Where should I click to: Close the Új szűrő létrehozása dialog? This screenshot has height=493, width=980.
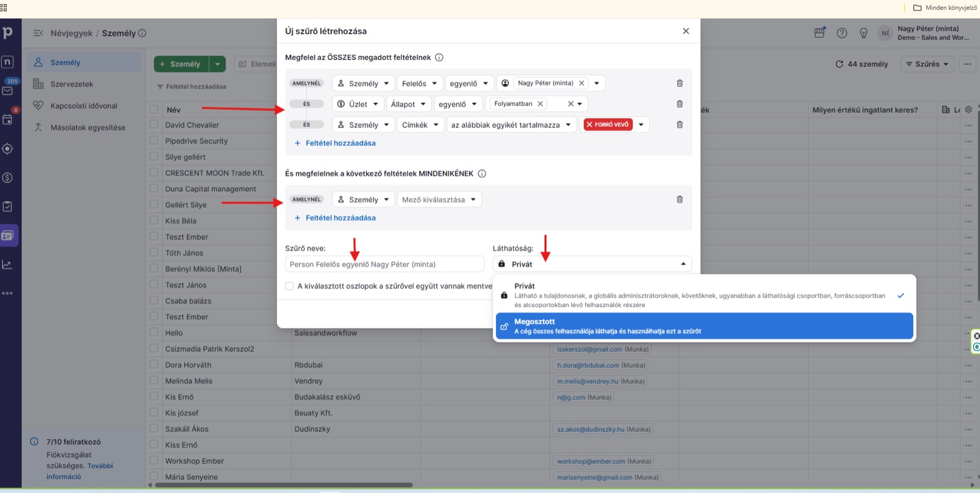tap(686, 31)
